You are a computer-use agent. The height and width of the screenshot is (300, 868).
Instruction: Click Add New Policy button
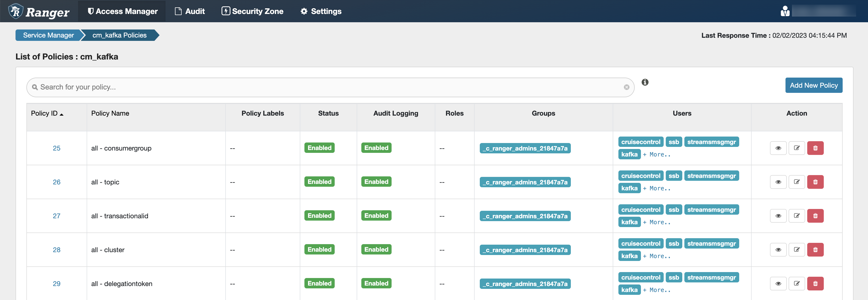pos(813,85)
